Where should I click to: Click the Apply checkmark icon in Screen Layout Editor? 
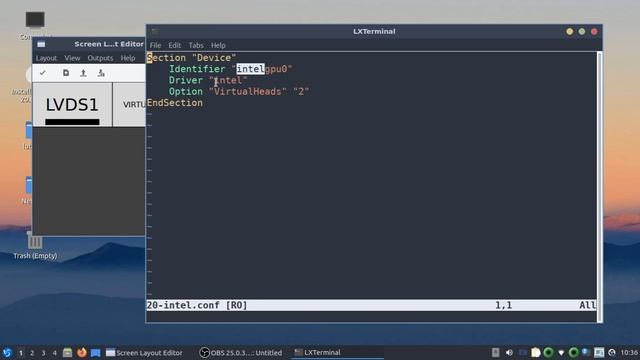point(42,73)
